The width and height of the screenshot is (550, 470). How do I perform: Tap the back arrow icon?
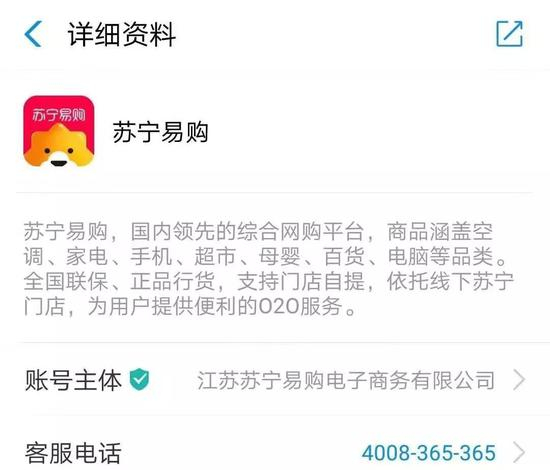(x=33, y=34)
